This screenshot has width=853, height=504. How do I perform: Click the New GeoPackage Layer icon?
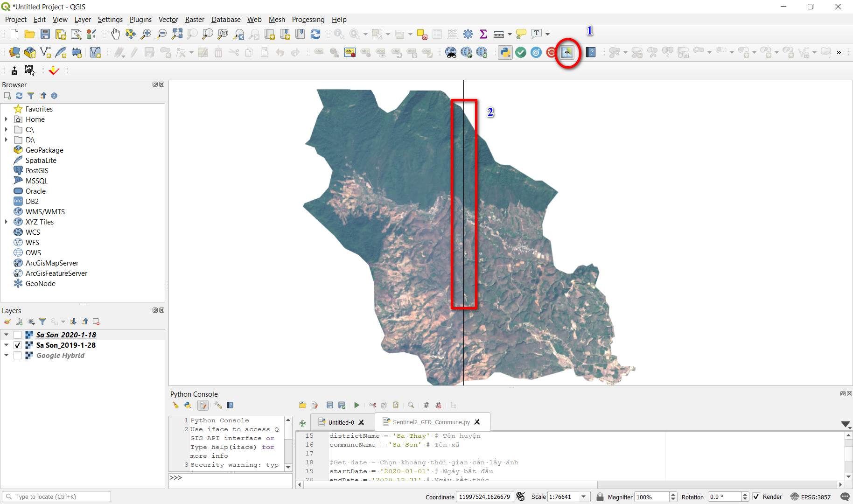(x=30, y=52)
